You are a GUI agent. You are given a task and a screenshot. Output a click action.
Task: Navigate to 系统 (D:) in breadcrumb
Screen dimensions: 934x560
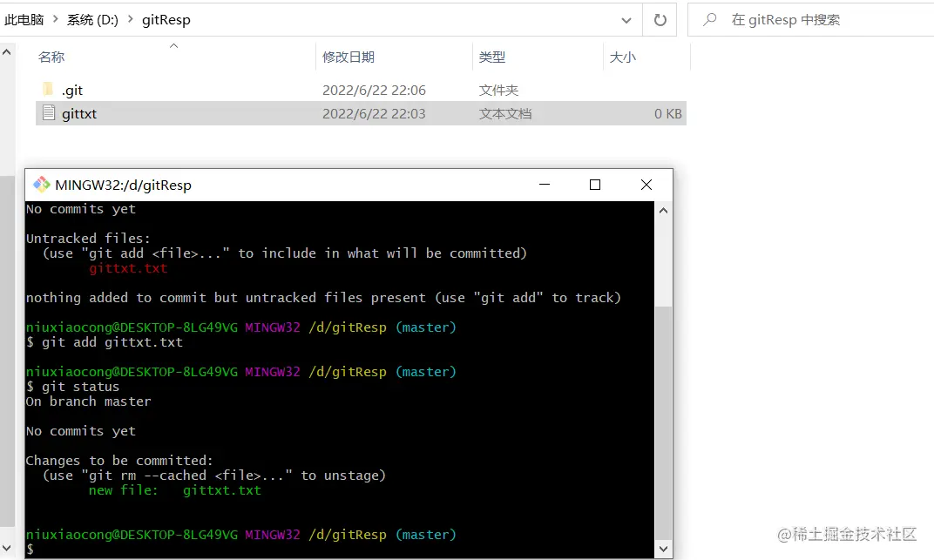[92, 20]
